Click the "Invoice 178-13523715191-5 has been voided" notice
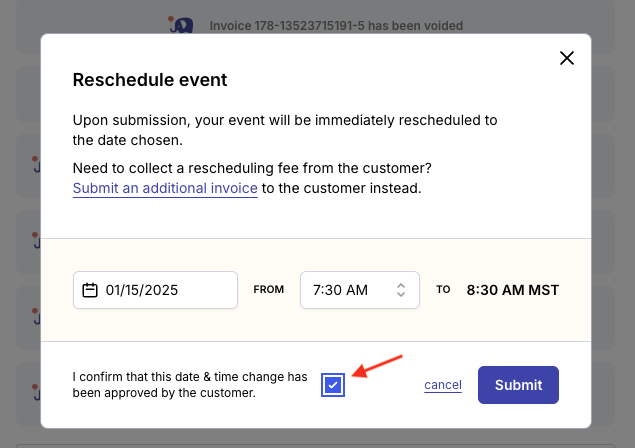 tap(336, 26)
